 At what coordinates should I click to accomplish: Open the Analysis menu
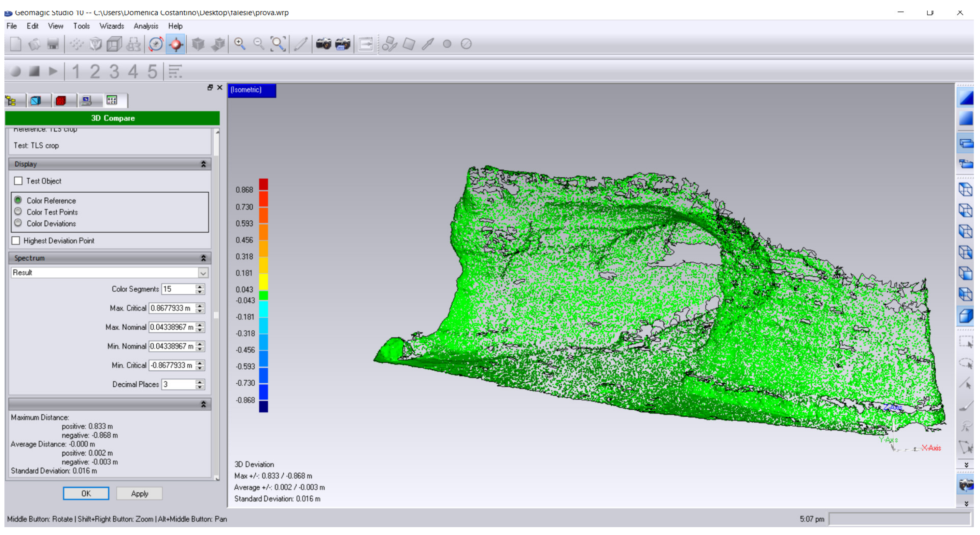click(x=146, y=26)
